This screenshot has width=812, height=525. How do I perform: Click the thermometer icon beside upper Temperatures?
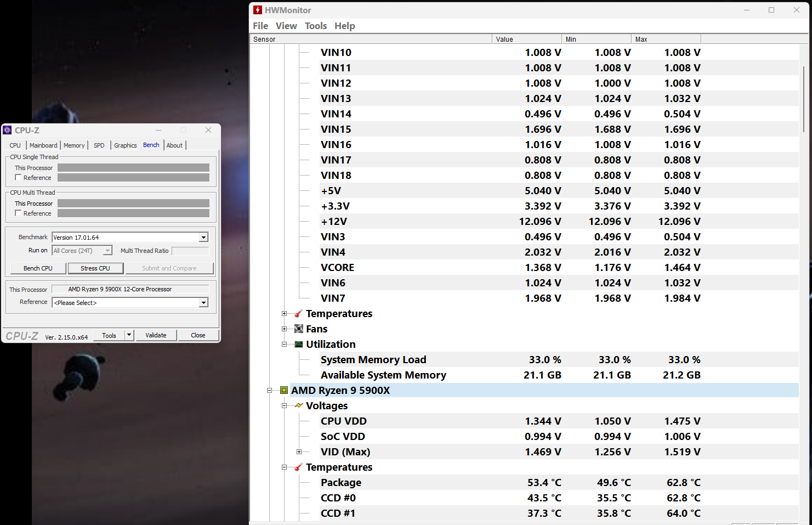[x=299, y=314]
